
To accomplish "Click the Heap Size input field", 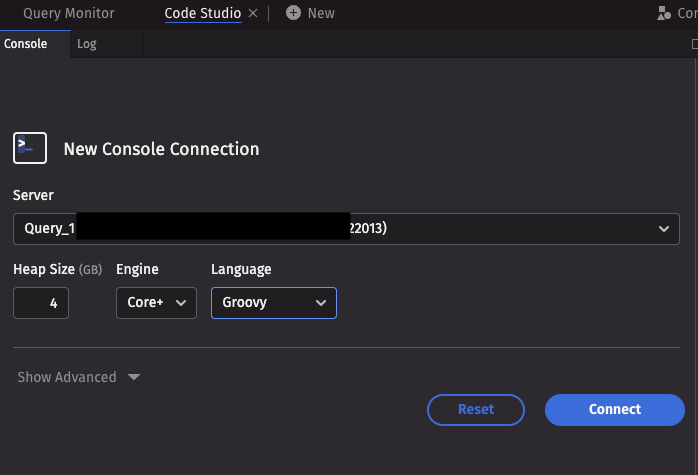I will pyautogui.click(x=41, y=302).
